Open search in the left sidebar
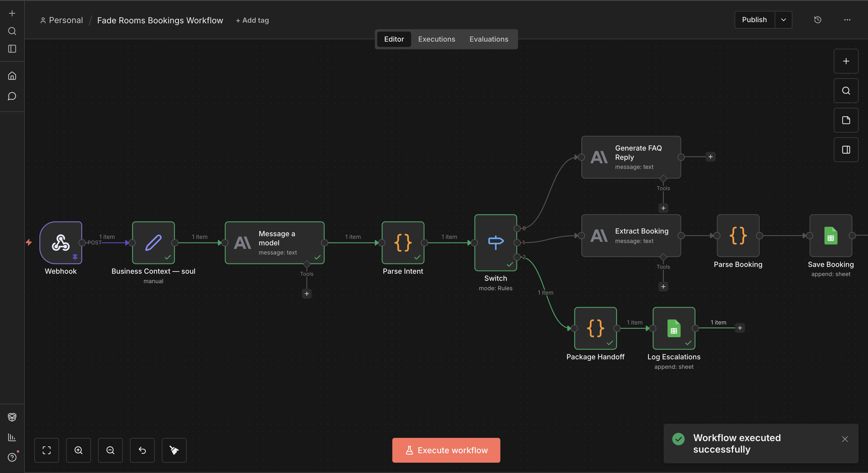 tap(12, 31)
